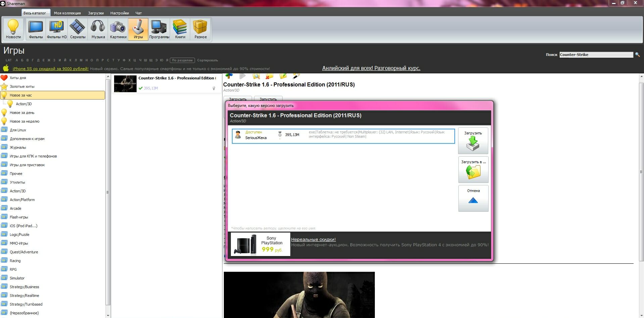The height and width of the screenshot is (318, 644).
Task: Open the Книги section
Action: (x=180, y=29)
